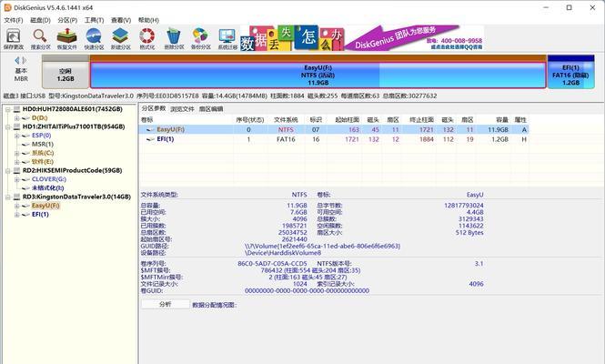
Task: Click the HD0 hard disk icon in tree
Action: coord(16,109)
